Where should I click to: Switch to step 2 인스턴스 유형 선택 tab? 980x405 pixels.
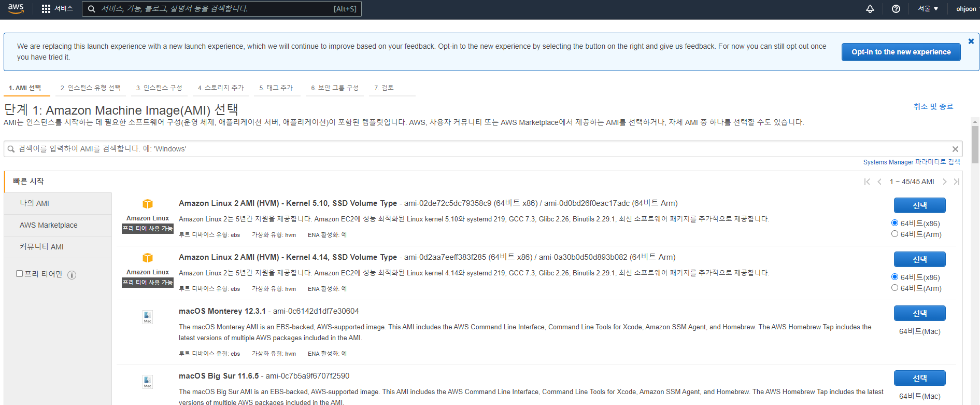click(91, 88)
